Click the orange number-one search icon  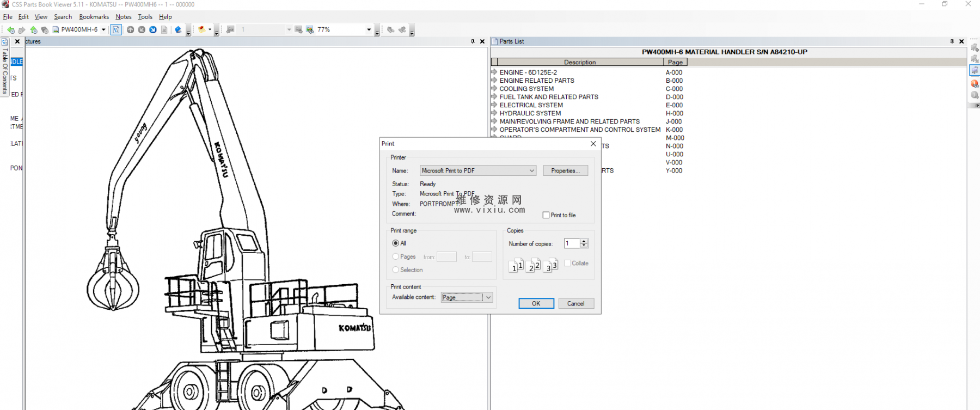[975, 84]
